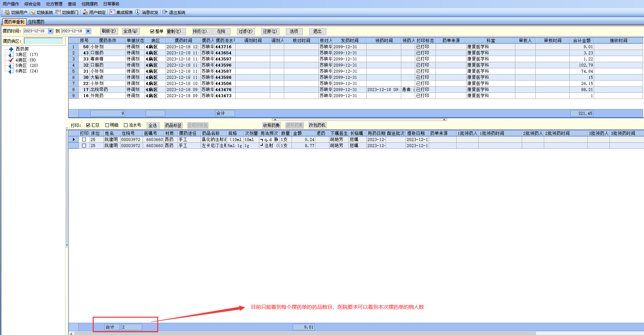
Task: Collapse the upper grid with the splitter handle
Action: (x=359, y=120)
